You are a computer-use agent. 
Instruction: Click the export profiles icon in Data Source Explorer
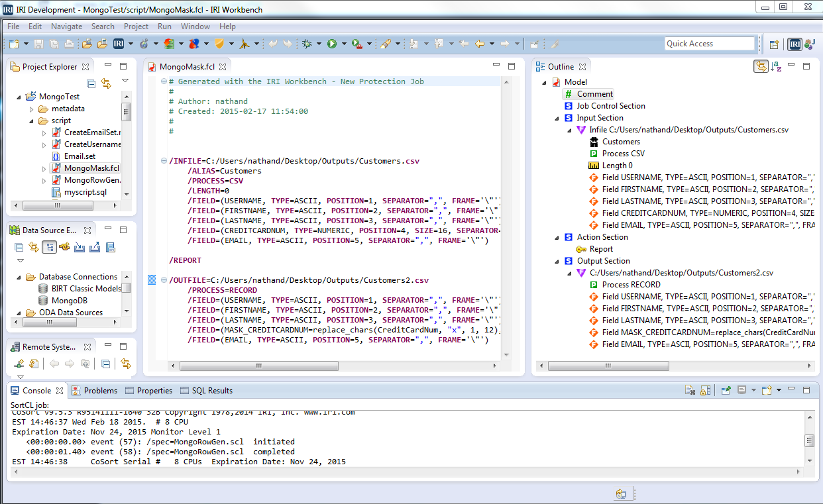pyautogui.click(x=95, y=247)
